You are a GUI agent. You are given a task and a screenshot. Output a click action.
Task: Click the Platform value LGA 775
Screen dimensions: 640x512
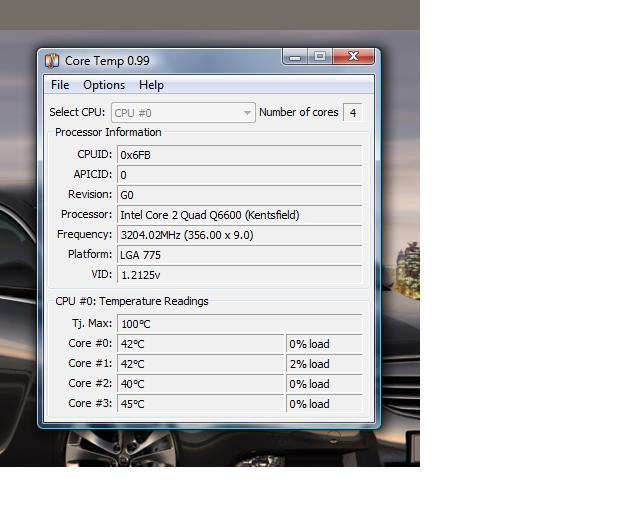coord(240,255)
